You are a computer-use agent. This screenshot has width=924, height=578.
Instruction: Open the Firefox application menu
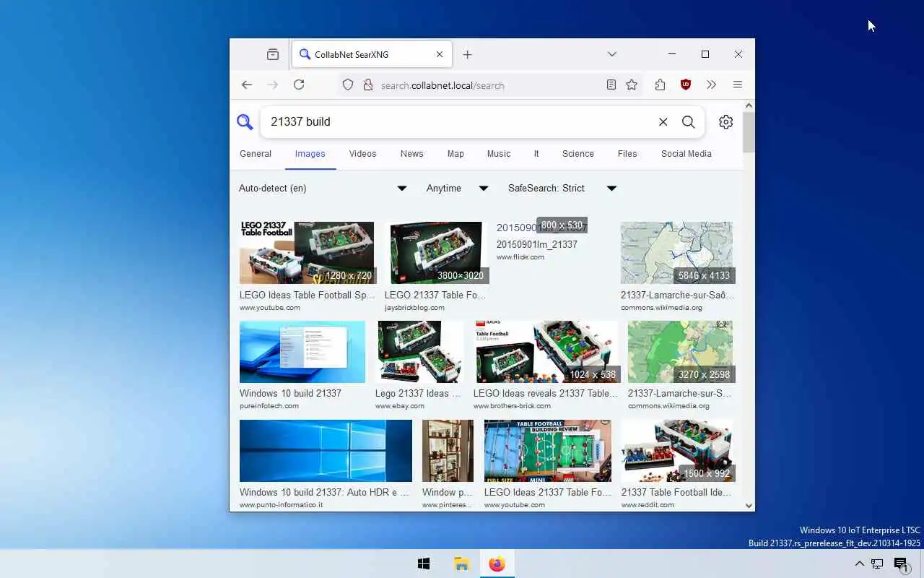click(x=737, y=85)
